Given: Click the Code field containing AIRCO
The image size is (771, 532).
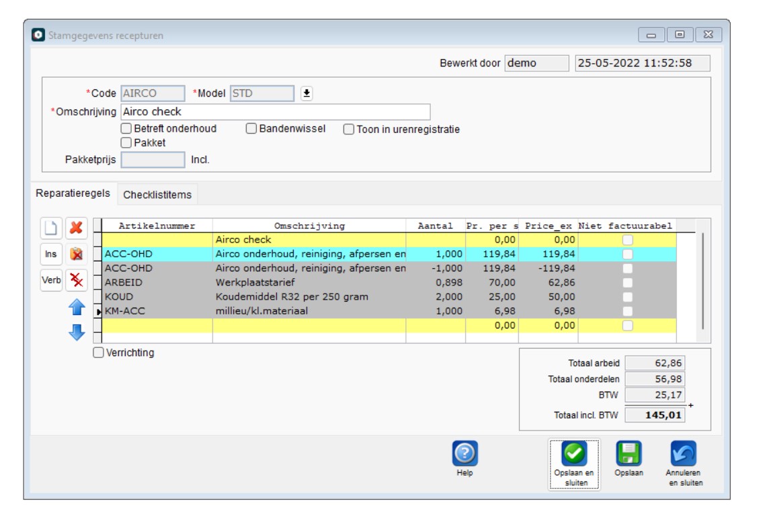Looking at the screenshot, I should [x=153, y=93].
